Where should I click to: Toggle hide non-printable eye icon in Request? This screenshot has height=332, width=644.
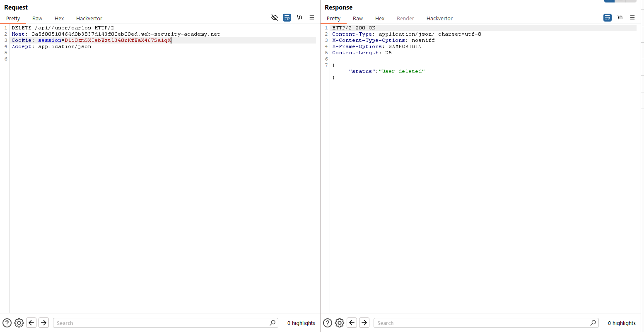click(x=274, y=17)
